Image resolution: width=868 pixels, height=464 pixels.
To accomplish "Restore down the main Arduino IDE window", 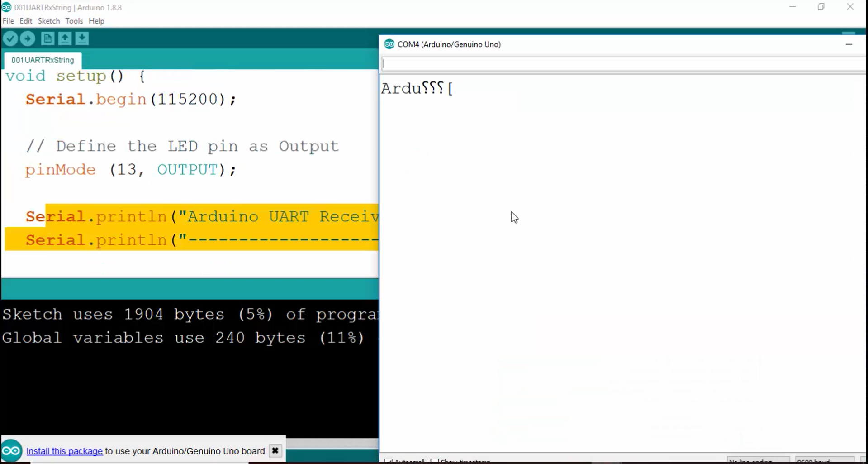I will pos(821,7).
